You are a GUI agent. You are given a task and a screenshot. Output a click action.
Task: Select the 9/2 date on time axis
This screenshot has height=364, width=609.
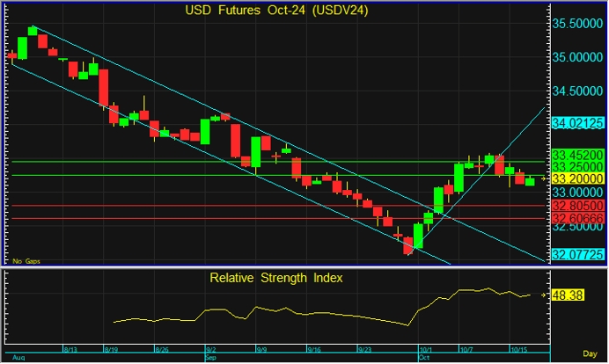212,349
